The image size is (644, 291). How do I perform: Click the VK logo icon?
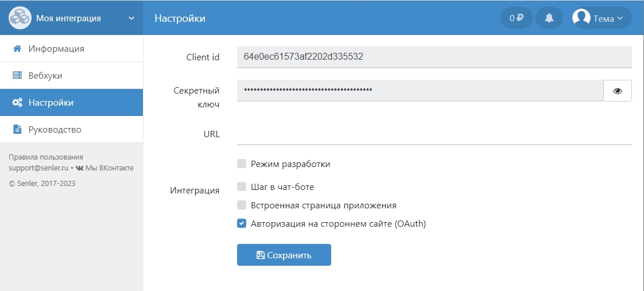(x=79, y=168)
